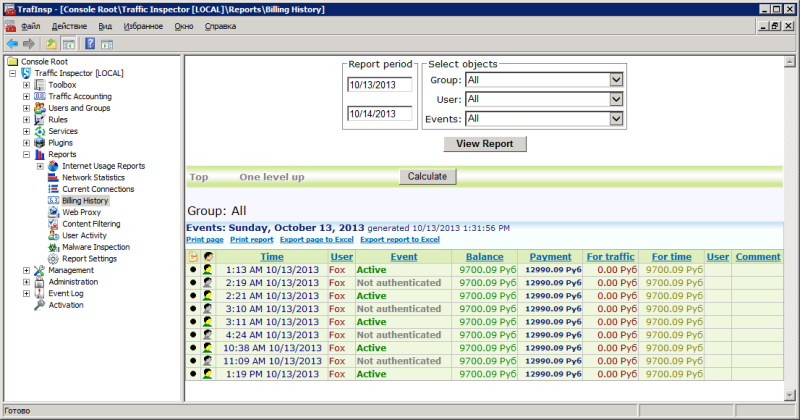The height and width of the screenshot is (420, 800).
Task: Click the Services tree icon
Action: point(39,131)
